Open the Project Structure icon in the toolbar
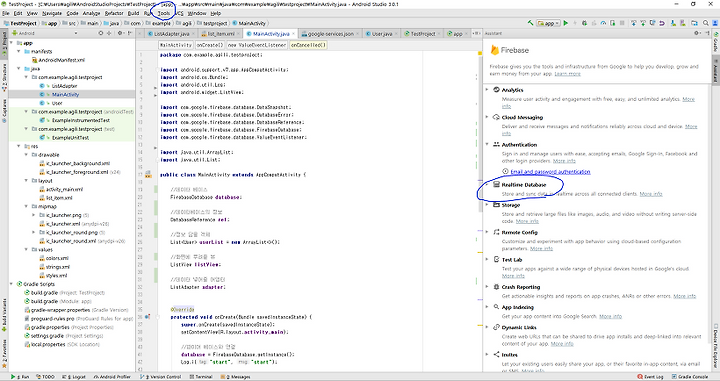 click(694, 23)
